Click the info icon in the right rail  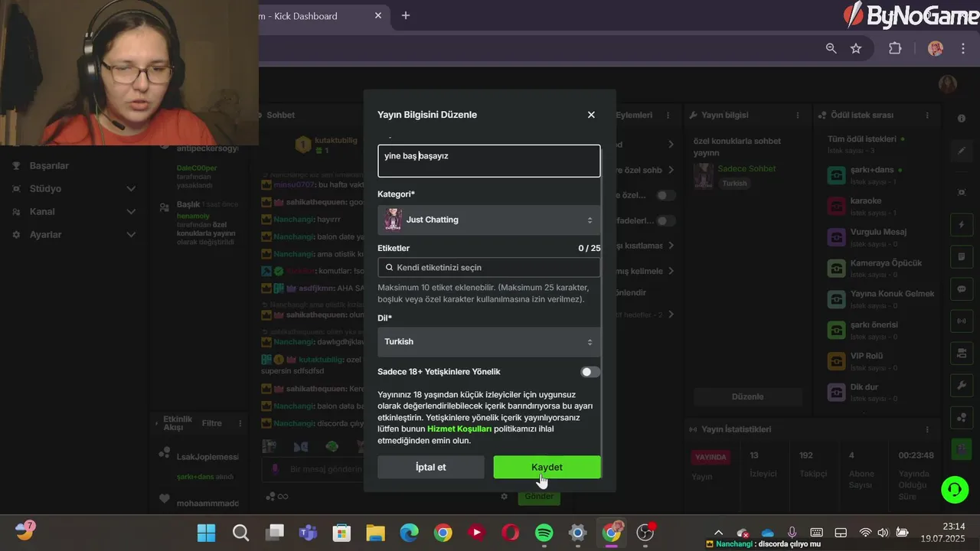[x=962, y=119]
